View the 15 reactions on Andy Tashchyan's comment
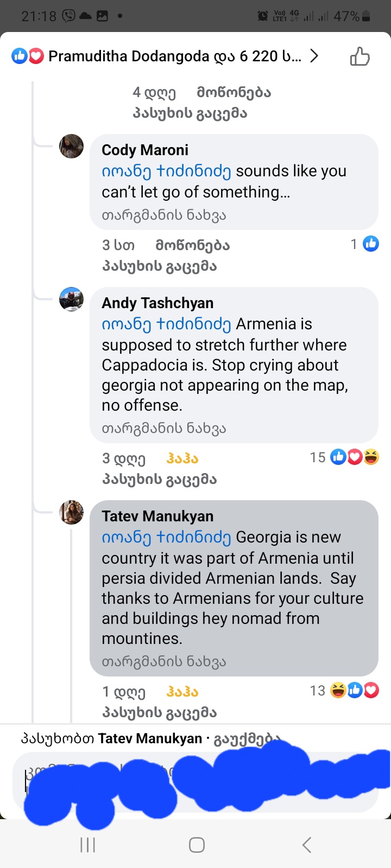The width and height of the screenshot is (391, 868). click(344, 457)
